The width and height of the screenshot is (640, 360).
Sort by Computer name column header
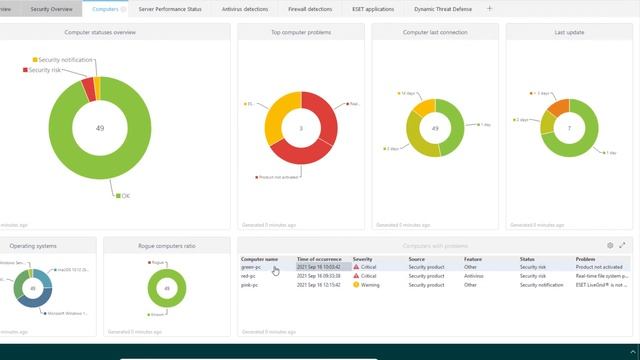(259, 259)
